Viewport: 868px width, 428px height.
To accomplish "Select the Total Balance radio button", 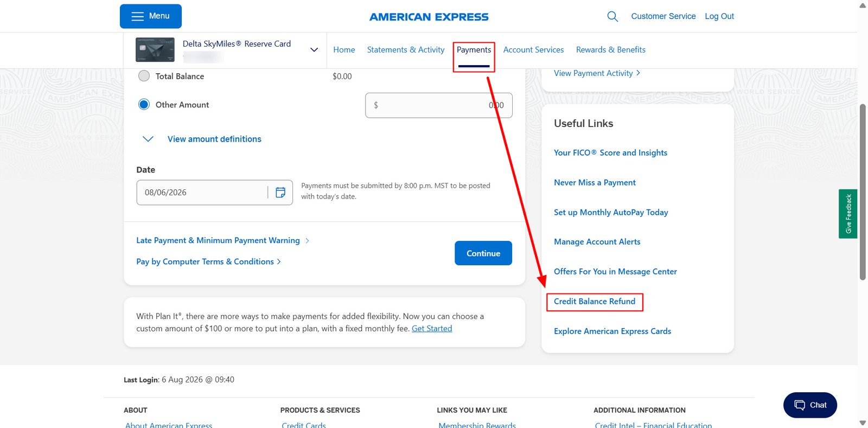I will tap(144, 76).
